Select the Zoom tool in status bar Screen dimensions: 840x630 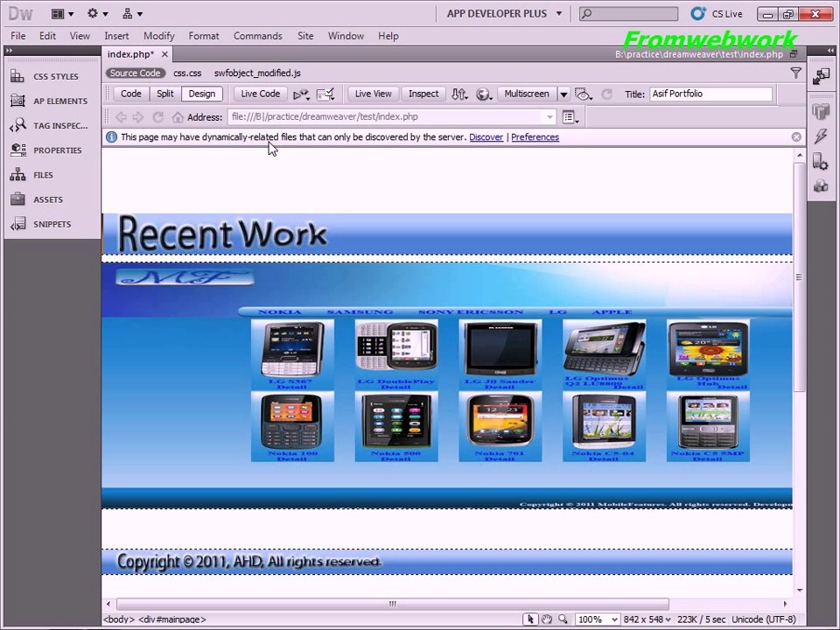point(563,619)
